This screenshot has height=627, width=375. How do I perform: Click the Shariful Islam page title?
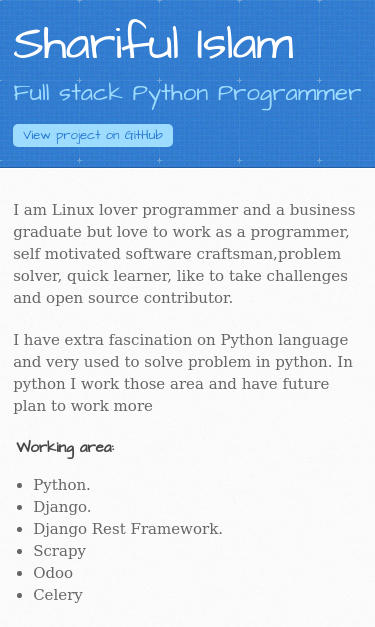tap(154, 42)
